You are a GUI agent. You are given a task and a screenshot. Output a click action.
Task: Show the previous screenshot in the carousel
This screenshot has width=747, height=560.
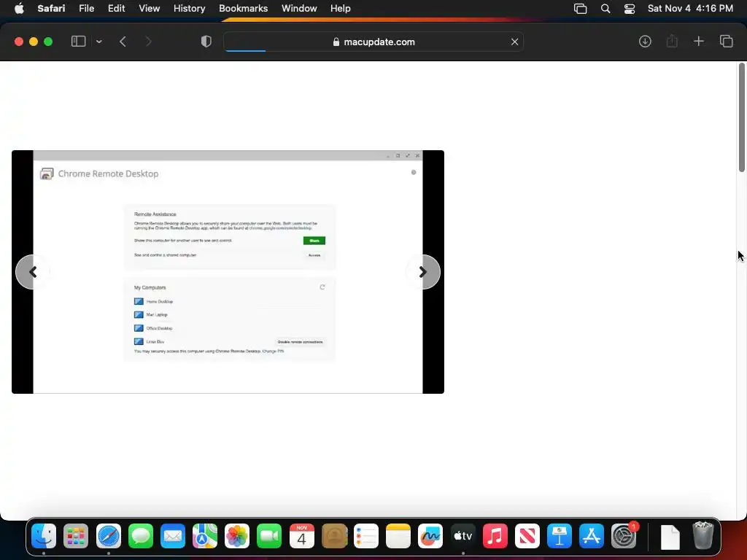pyautogui.click(x=33, y=272)
